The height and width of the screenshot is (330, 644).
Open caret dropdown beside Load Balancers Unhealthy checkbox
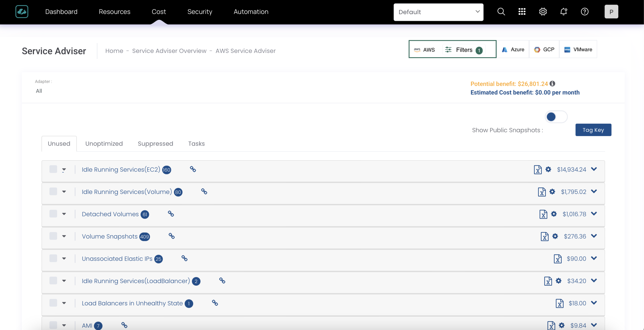pyautogui.click(x=64, y=303)
